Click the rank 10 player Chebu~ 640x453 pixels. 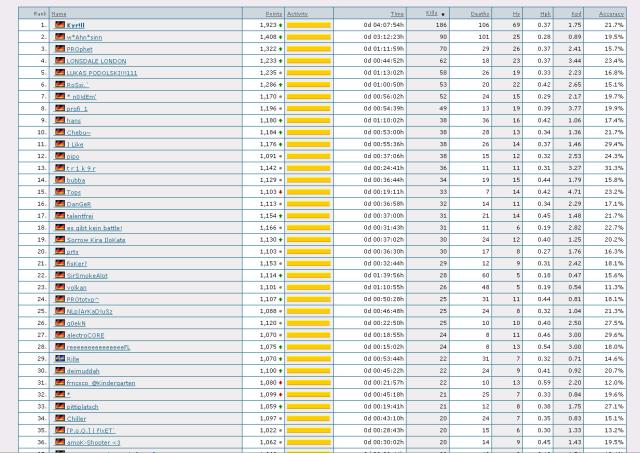click(x=78, y=131)
